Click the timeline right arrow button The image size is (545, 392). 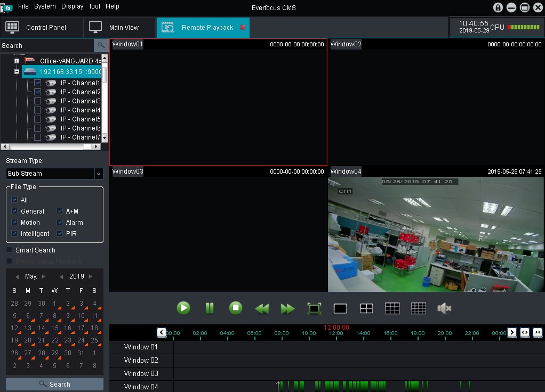512,332
